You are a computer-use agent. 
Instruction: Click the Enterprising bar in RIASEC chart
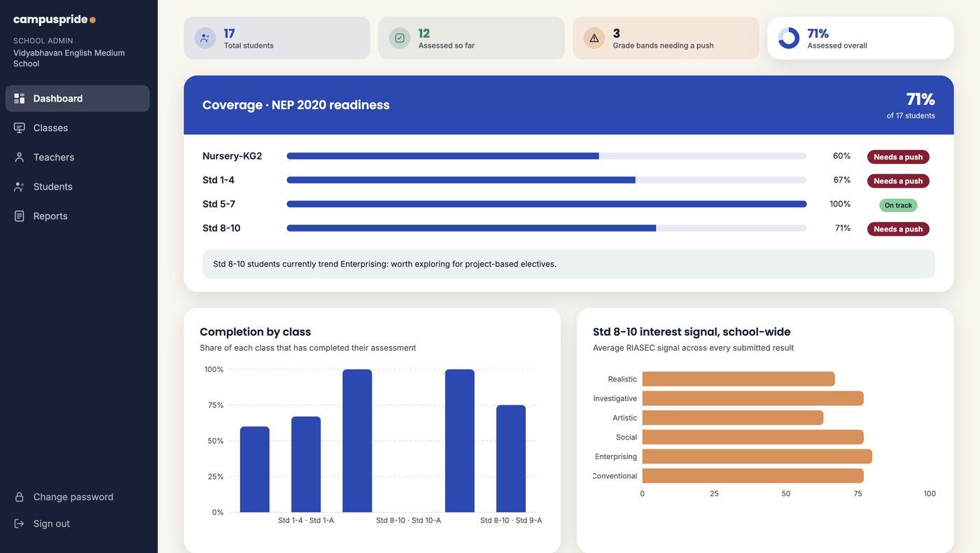(x=757, y=456)
